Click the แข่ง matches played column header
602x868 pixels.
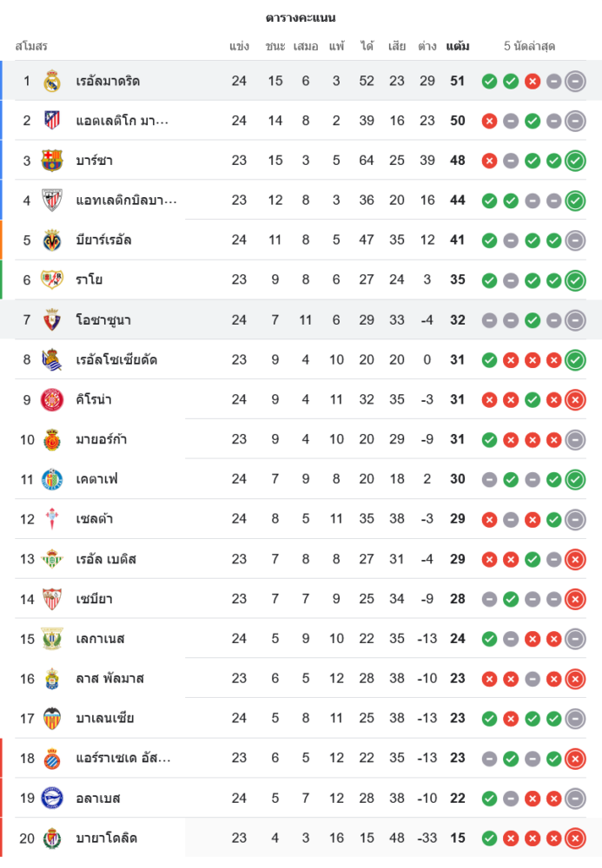point(240,46)
